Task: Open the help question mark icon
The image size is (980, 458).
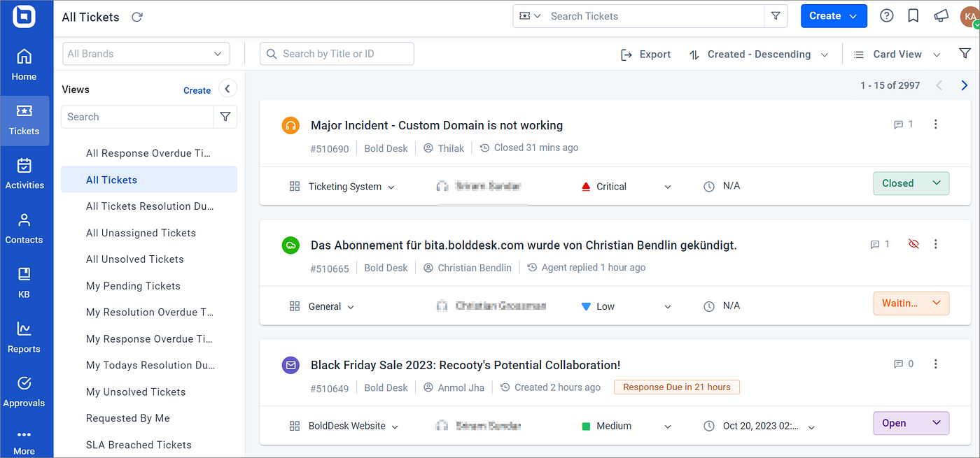Action: pyautogui.click(x=886, y=15)
